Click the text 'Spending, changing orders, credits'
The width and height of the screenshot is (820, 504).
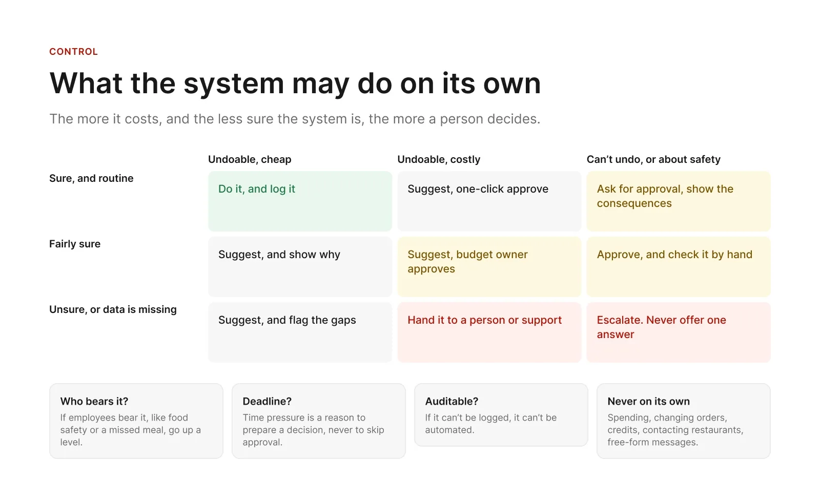675,430
